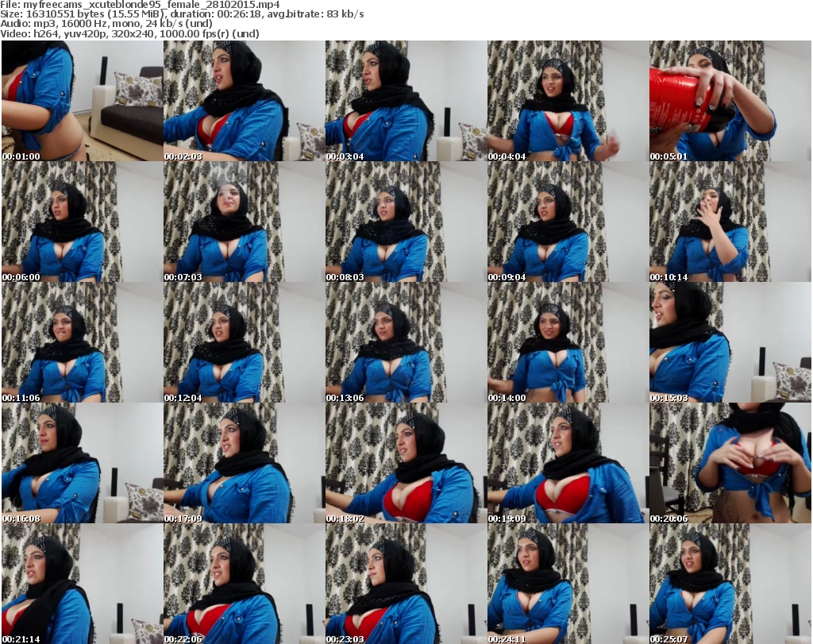Click the thumbnail frame stamped 00:21:14
Image resolution: width=813 pixels, height=644 pixels.
click(x=82, y=584)
